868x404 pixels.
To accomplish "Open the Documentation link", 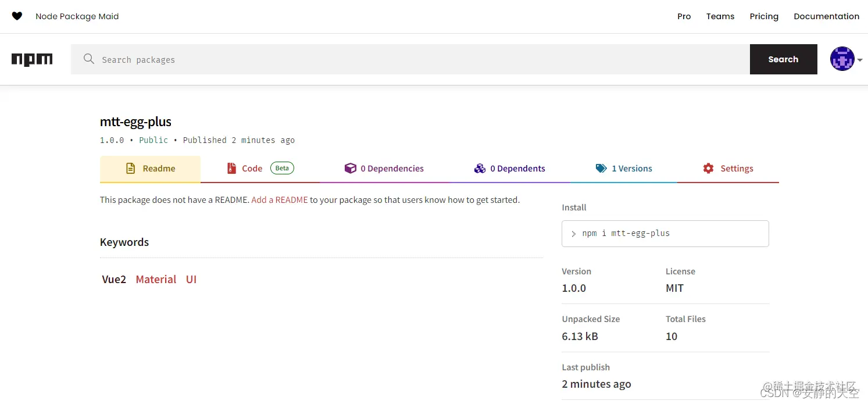I will pos(826,16).
